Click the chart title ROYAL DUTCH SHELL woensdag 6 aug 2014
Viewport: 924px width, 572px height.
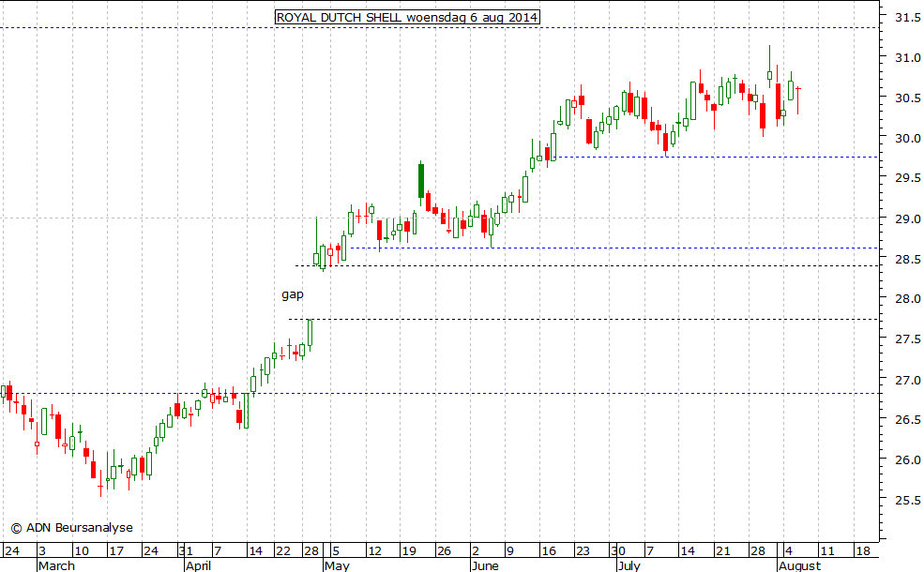pos(407,17)
